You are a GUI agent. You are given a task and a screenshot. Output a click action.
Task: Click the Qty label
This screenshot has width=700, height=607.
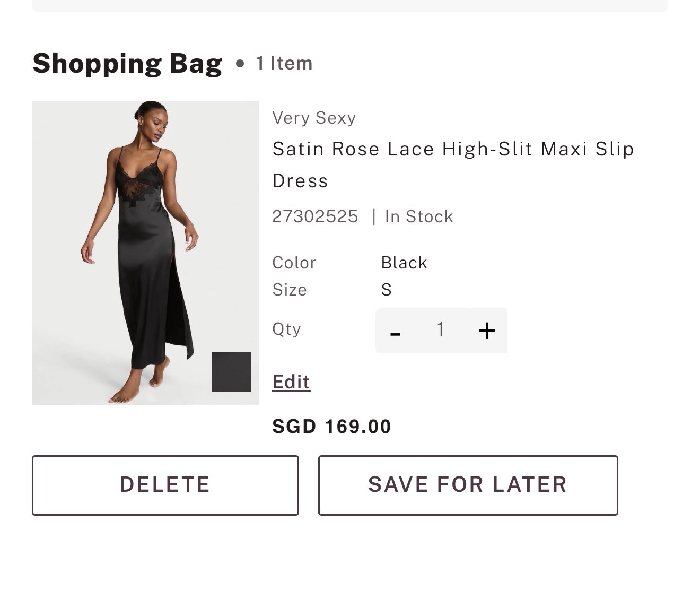click(286, 329)
